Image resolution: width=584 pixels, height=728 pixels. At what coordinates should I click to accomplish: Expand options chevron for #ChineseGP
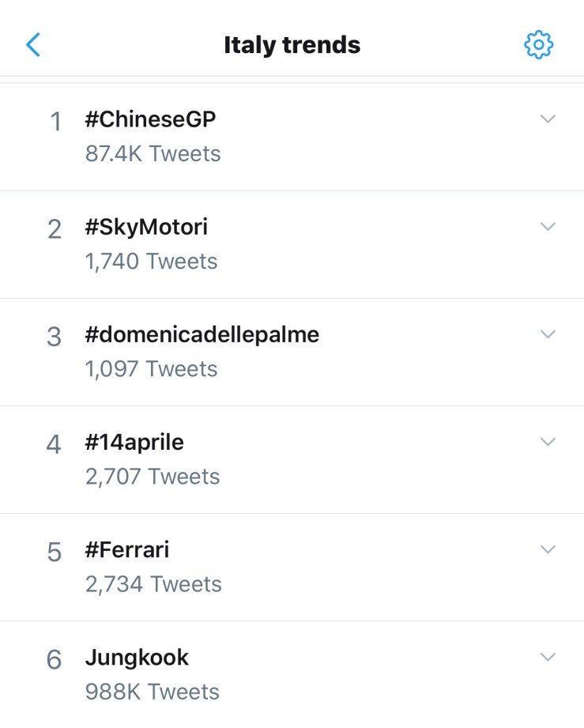point(548,119)
